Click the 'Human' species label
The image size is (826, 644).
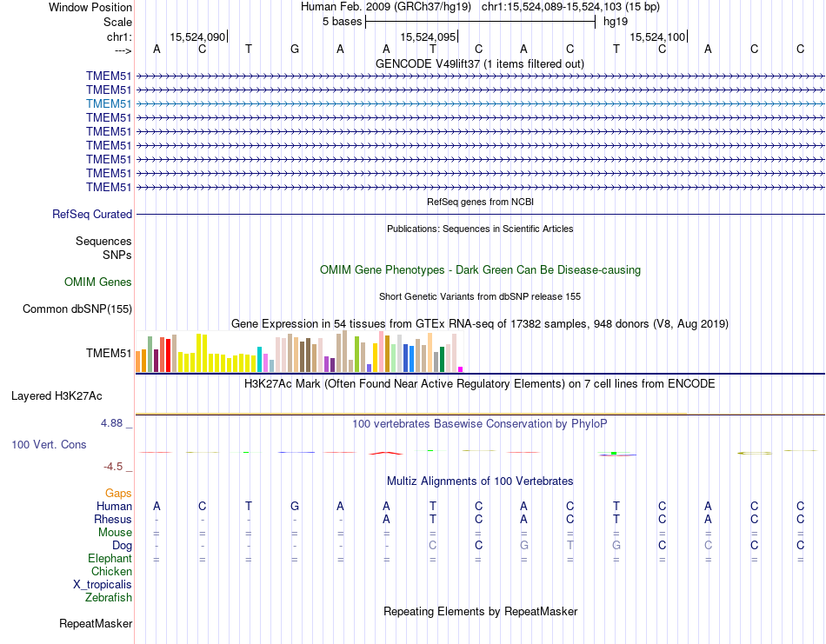pyautogui.click(x=114, y=506)
